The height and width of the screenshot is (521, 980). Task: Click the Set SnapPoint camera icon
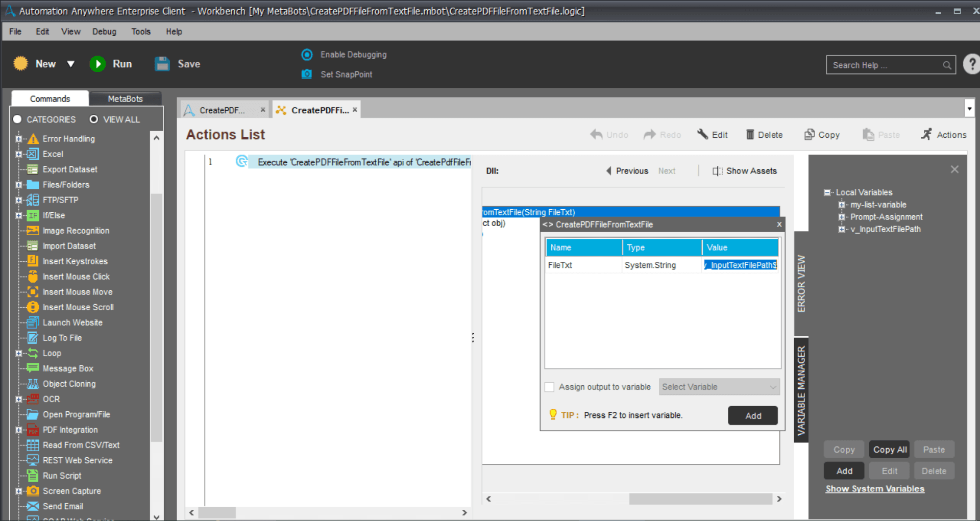tap(307, 74)
